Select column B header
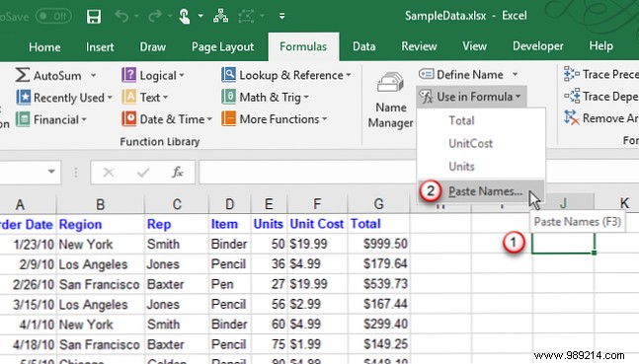The image size is (639, 364). pyautogui.click(x=101, y=204)
